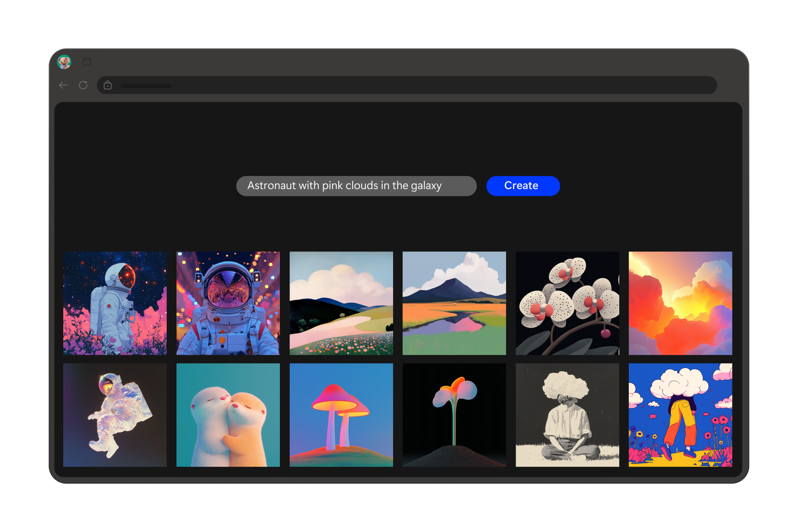
Task: Select the colorful sprout on soil image
Action: coord(454,415)
